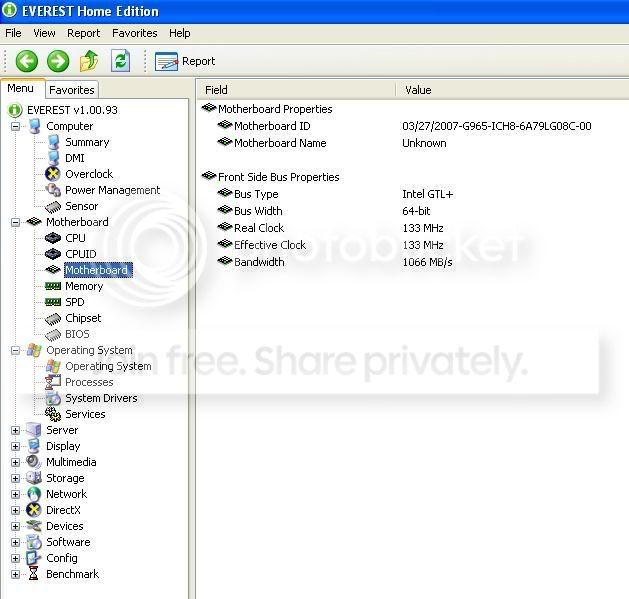Viewport: 629px width, 599px height.
Task: Open the Help menu
Action: 179,33
